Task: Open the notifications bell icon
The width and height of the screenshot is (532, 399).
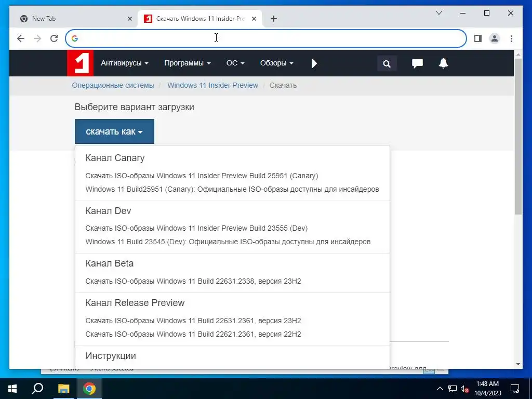Action: [443, 63]
